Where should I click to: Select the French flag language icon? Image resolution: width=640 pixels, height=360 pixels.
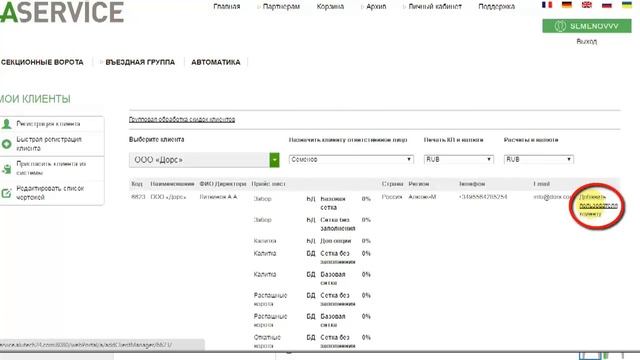click(547, 5)
